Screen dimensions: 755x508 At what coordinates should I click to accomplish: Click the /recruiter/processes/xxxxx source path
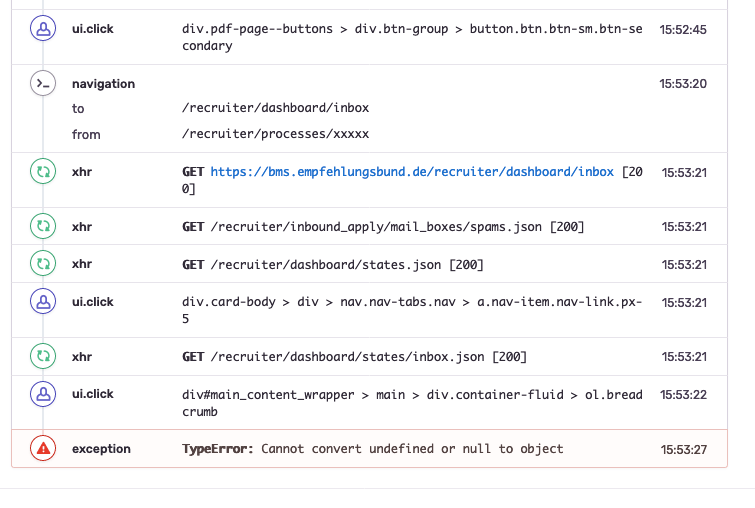[275, 134]
